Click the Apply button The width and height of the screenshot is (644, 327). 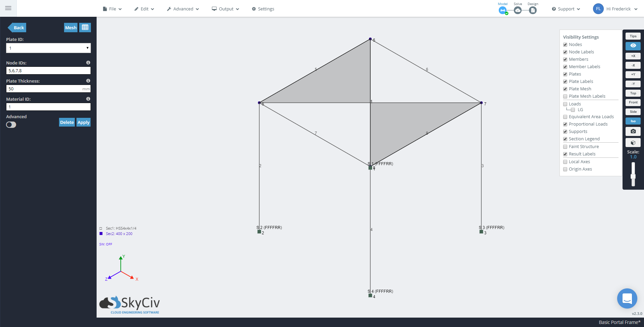pos(84,123)
